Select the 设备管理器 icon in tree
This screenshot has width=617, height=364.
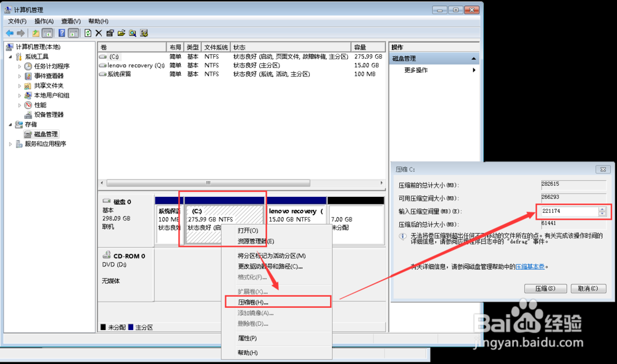pos(28,115)
